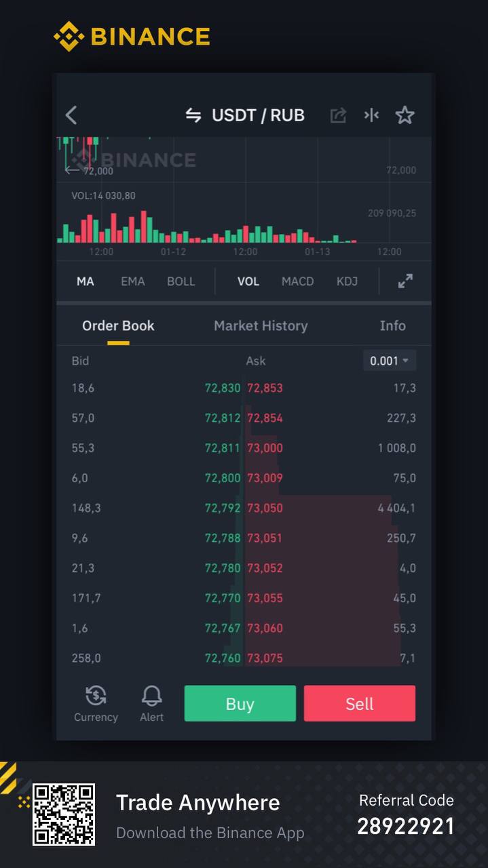Tap the Ask column header
This screenshot has width=488, height=868.
tap(256, 361)
